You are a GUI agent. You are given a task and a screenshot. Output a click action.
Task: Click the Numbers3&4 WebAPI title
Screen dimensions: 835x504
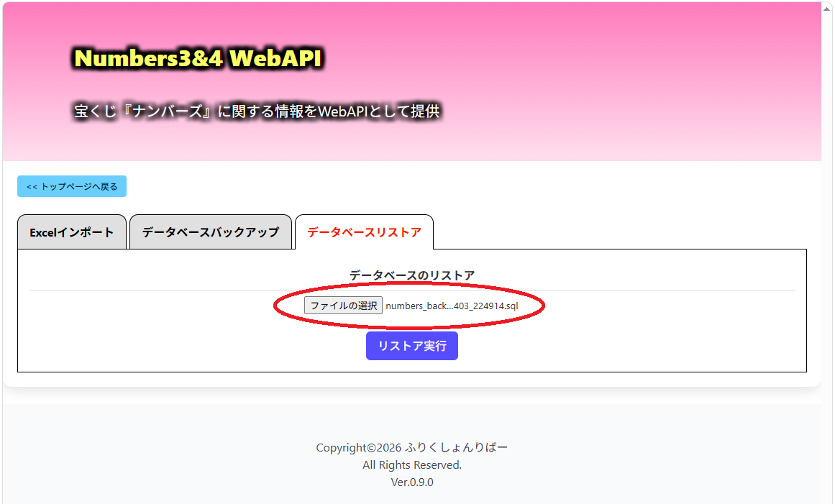click(x=198, y=58)
